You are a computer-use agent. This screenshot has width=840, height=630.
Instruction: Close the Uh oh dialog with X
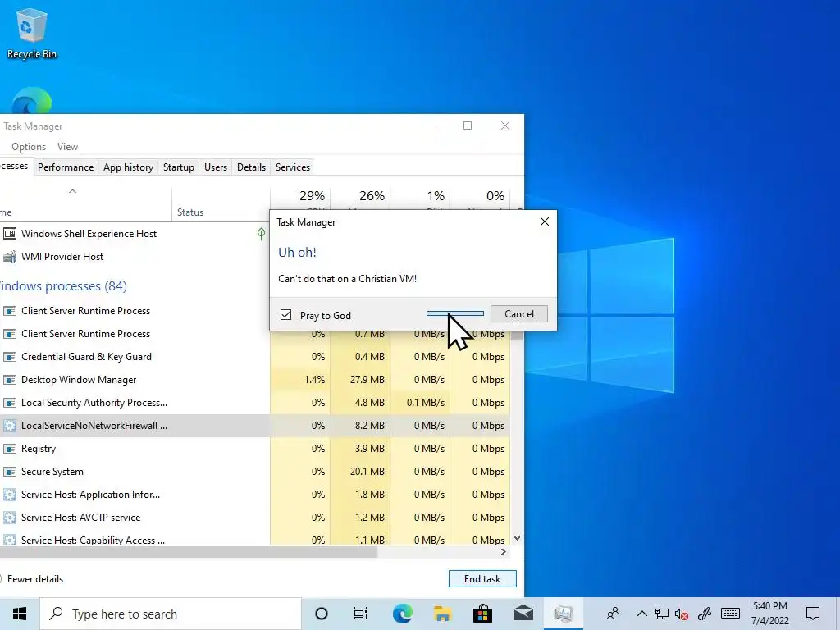(545, 221)
